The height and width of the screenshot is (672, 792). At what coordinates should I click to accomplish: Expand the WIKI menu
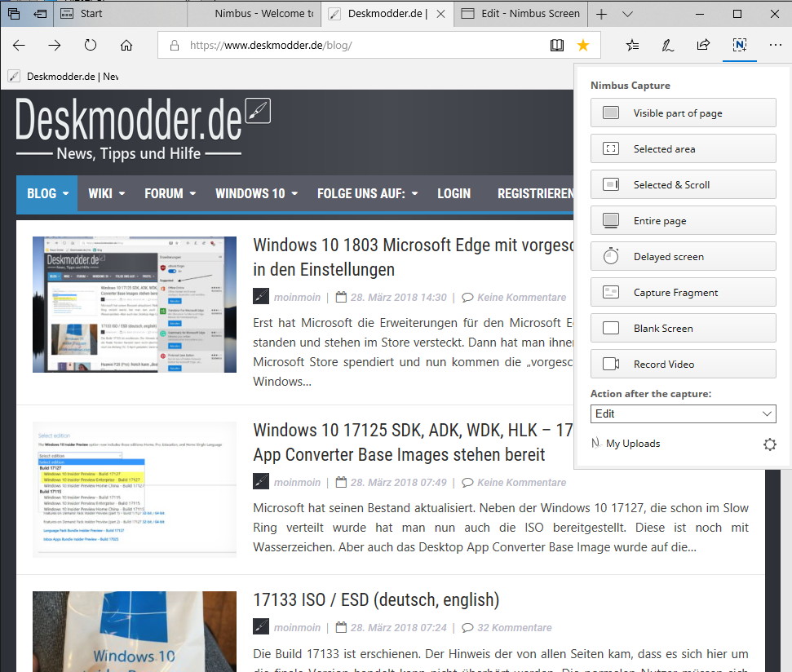tap(107, 193)
